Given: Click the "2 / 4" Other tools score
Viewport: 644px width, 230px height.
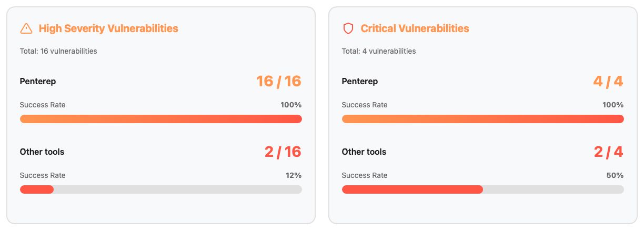Looking at the screenshot, I should [x=608, y=152].
